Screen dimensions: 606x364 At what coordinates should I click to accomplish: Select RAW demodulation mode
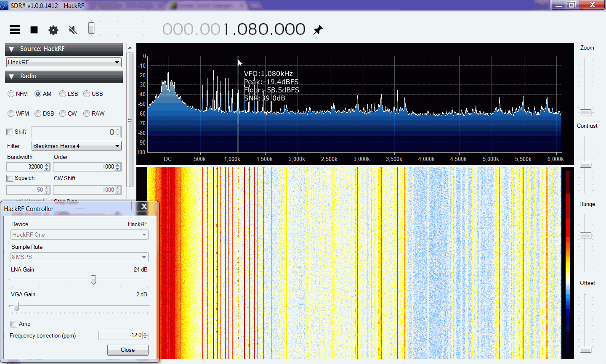pos(87,113)
